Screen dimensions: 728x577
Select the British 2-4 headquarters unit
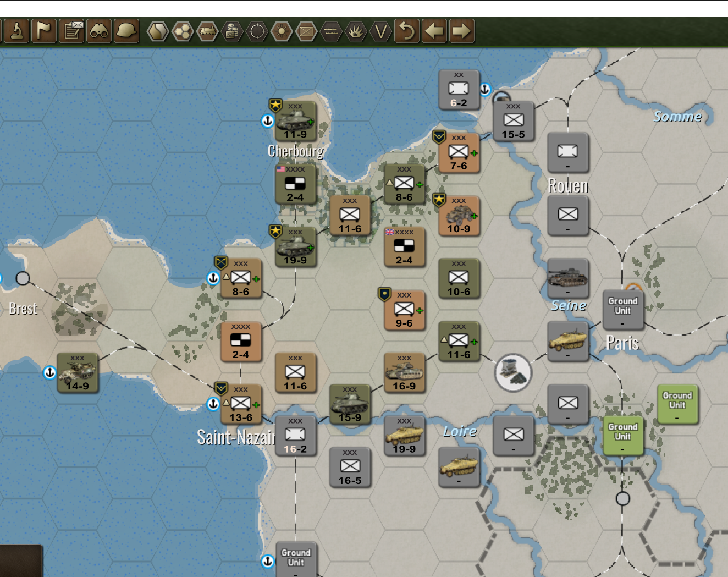[x=404, y=246]
